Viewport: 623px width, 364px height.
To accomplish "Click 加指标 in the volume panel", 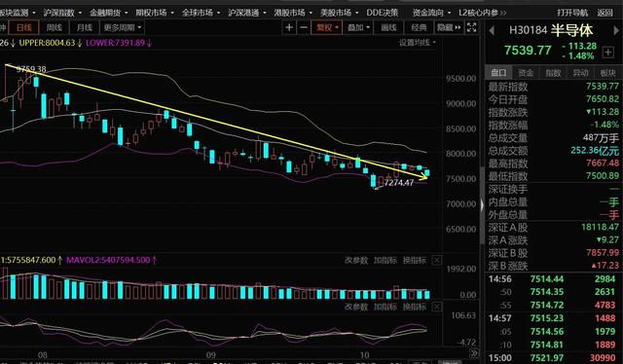I will [385, 260].
